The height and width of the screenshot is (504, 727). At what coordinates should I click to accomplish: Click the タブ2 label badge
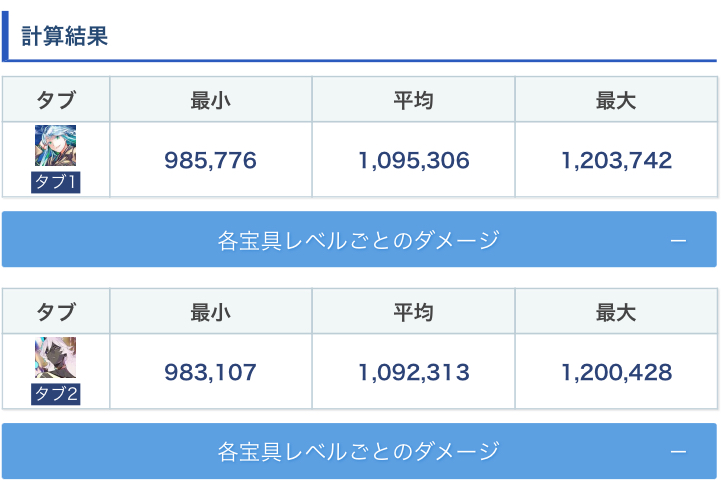(x=55, y=394)
